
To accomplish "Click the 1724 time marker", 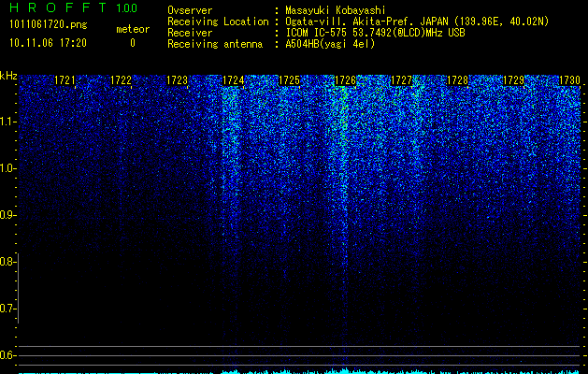I will 234,80.
